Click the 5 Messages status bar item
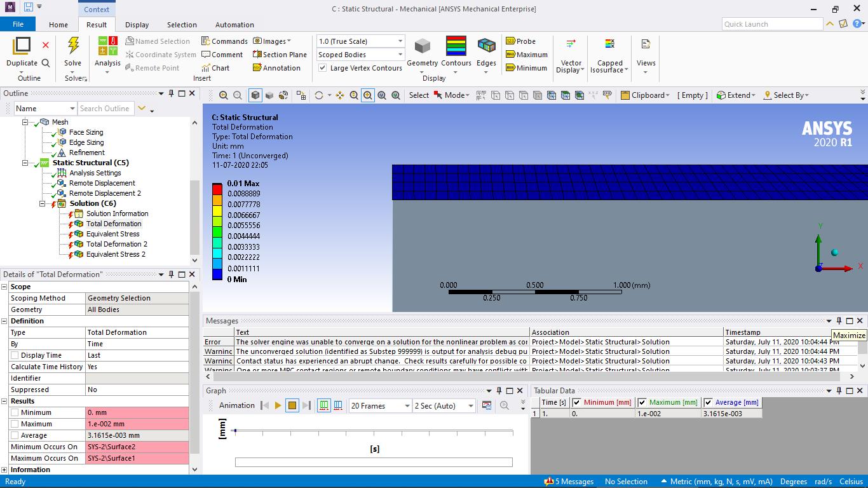868x488 pixels. pos(569,482)
